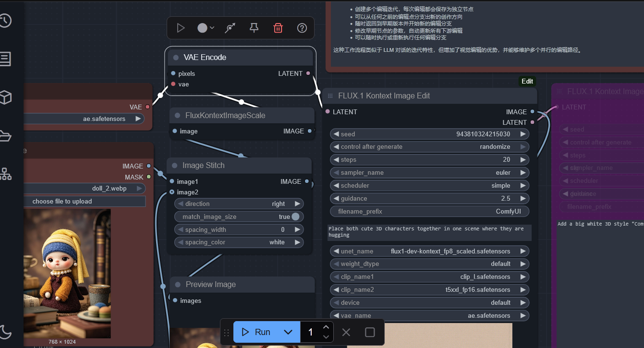Click the FluxKontextImageScale node title

coord(225,115)
